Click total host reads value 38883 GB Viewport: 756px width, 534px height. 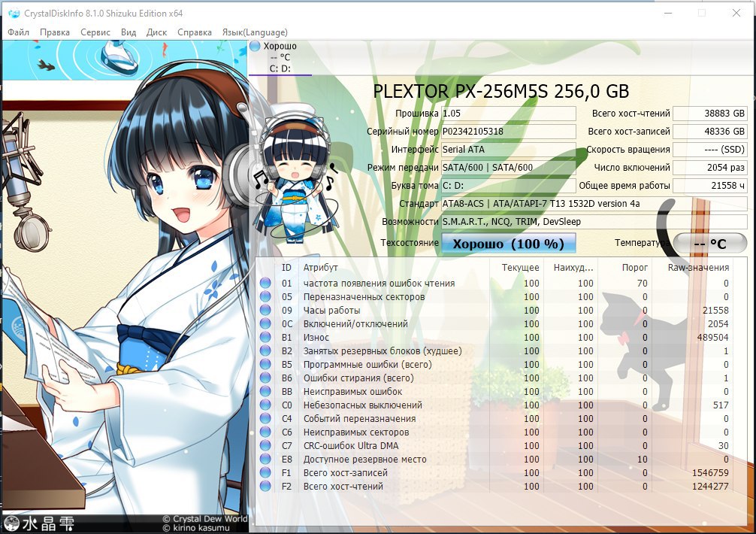click(709, 114)
